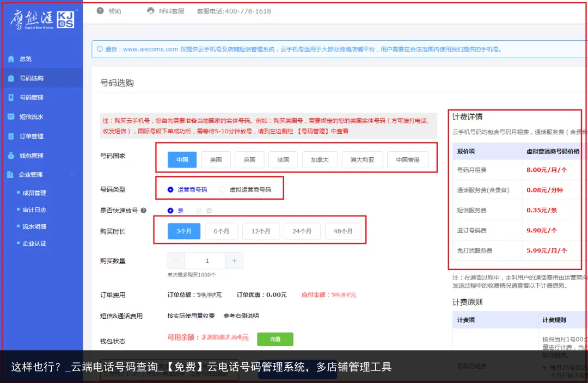Select 英国 as number country
This screenshot has width=588, height=383.
click(x=249, y=159)
